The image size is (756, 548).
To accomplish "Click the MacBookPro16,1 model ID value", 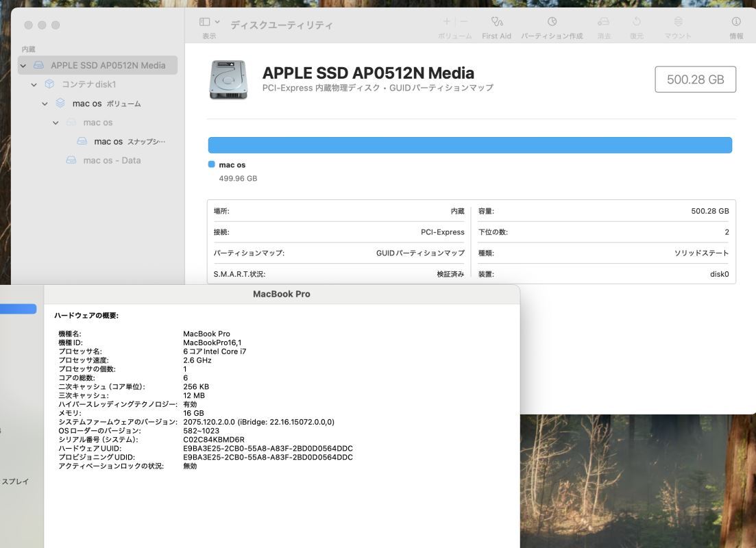I will pos(212,342).
